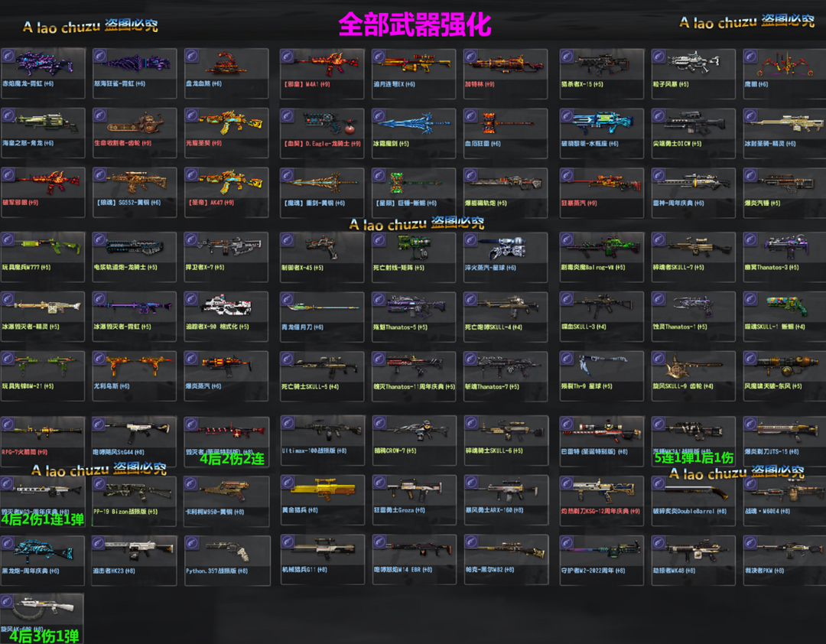
Task: Select the 'PP-19 Bizon' (+5) weapon label
Action: pos(125,511)
